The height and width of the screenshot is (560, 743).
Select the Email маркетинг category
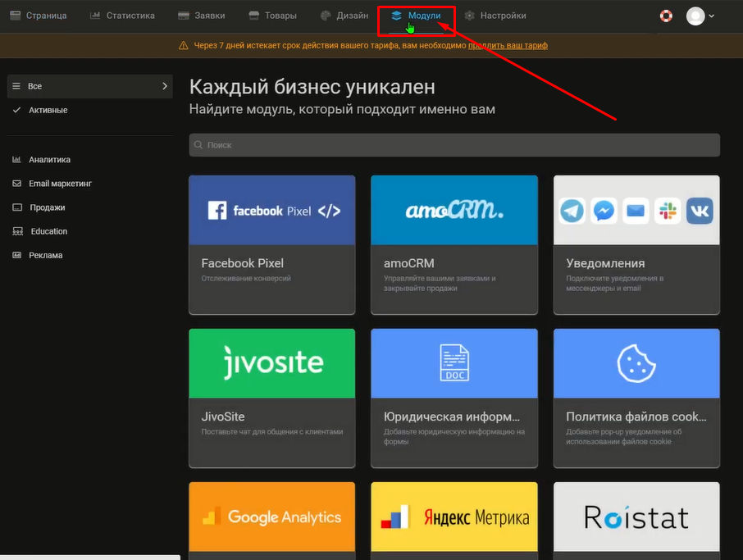tap(60, 184)
